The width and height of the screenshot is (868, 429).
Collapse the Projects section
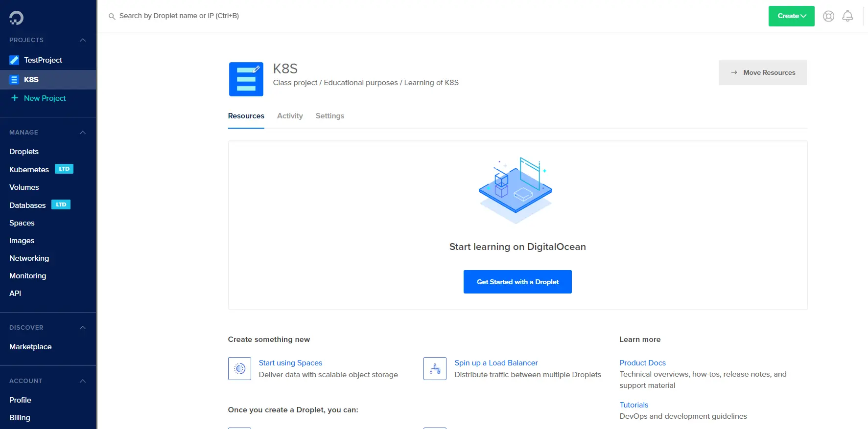tap(83, 40)
